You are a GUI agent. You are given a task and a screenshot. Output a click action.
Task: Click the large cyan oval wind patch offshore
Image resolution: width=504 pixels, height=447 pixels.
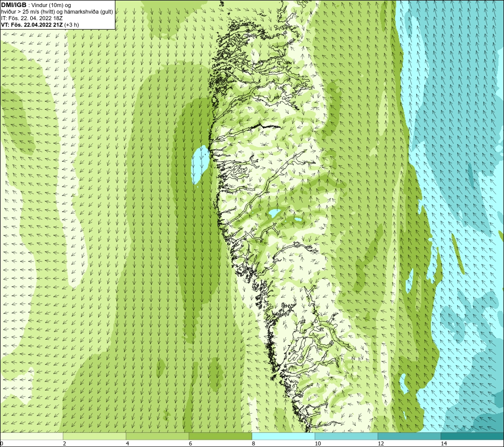coord(200,164)
